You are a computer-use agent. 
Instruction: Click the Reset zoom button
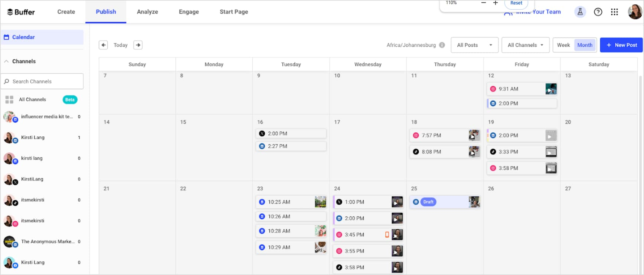516,3
